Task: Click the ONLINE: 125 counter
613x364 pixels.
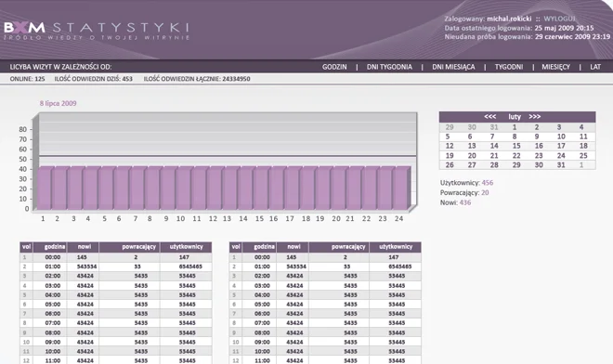Action: pos(27,79)
